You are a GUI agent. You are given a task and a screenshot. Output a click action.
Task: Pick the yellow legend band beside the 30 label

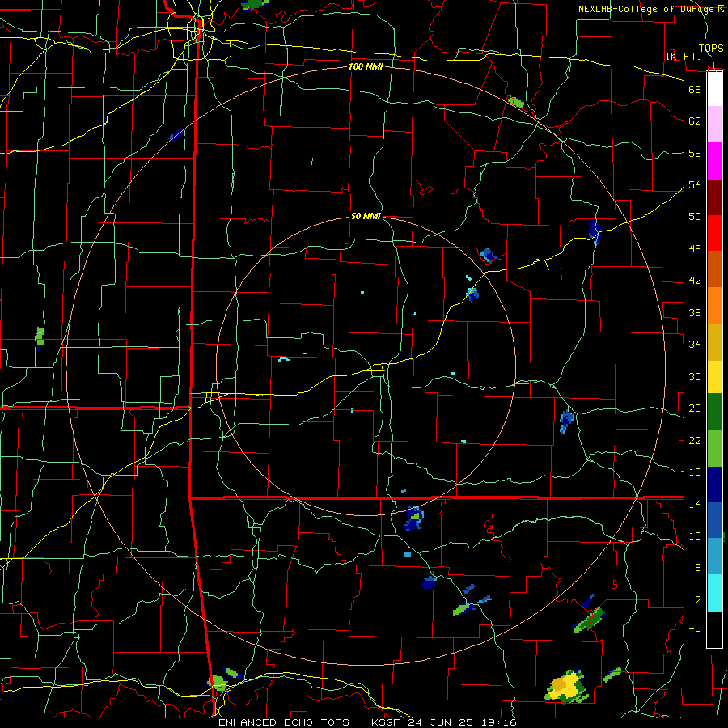pos(714,377)
